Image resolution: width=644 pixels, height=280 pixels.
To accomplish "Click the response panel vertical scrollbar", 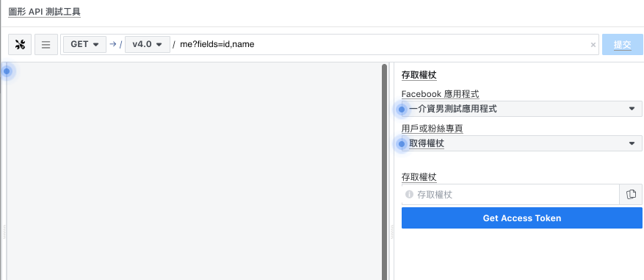I will [385, 171].
